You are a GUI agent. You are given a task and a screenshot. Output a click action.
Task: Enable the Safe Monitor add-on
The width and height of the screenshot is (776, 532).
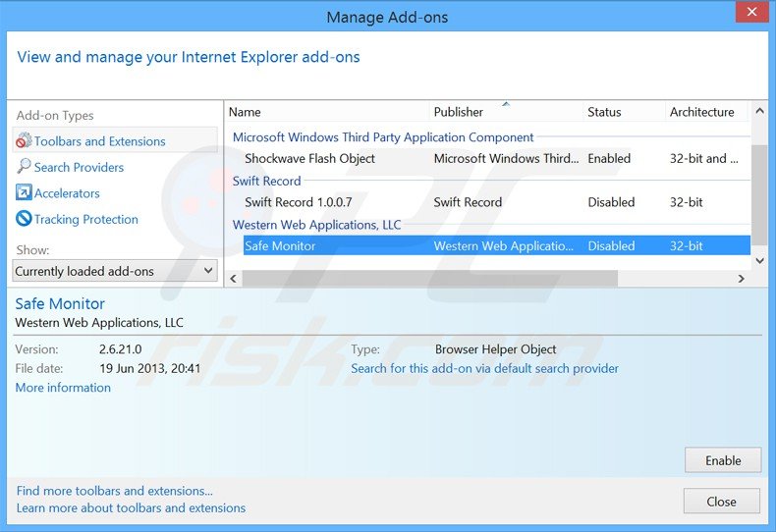click(723, 460)
